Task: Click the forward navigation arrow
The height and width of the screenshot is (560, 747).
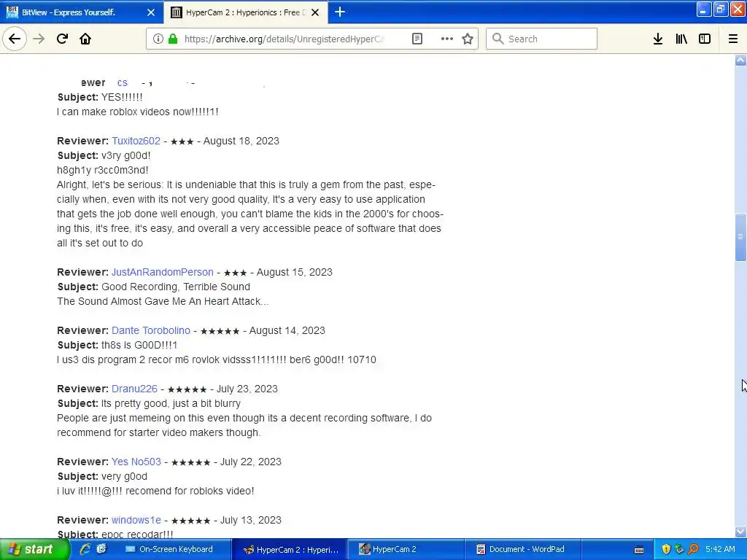Action: [39, 39]
